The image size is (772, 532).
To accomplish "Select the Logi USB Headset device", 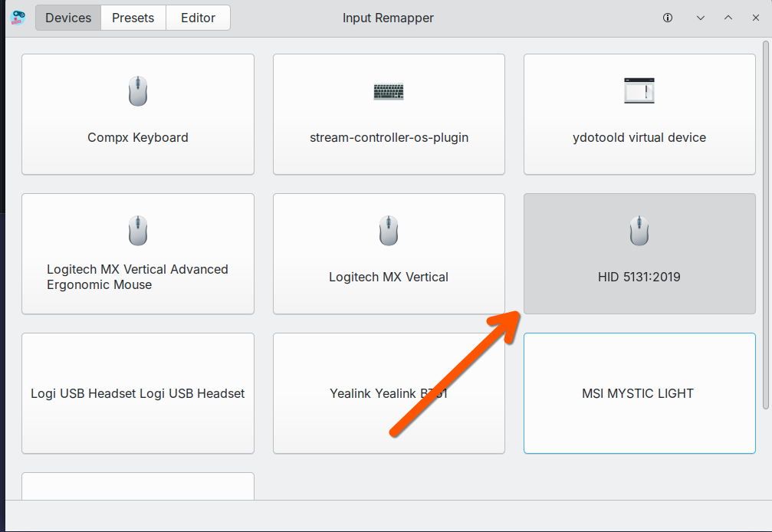I will [138, 393].
